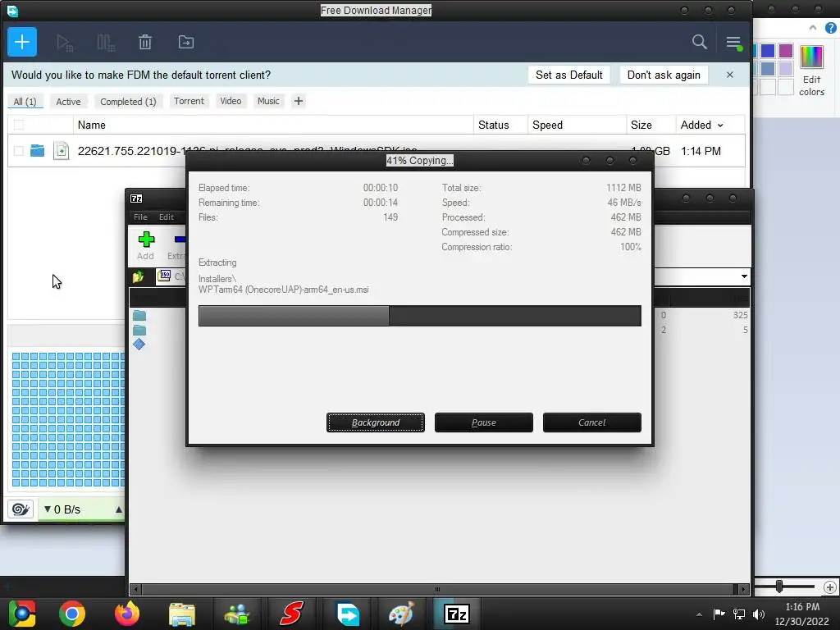Add a new filter tab with plus button

(299, 101)
